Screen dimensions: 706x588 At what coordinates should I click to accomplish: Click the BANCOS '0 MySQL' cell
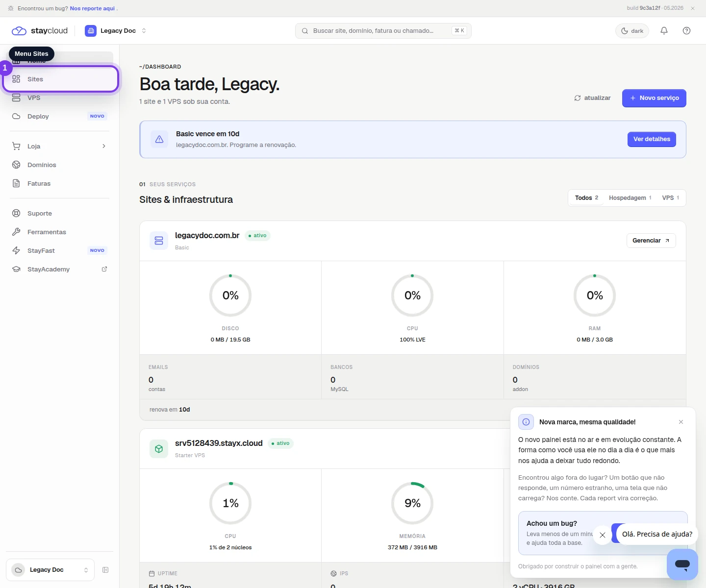[x=412, y=377]
